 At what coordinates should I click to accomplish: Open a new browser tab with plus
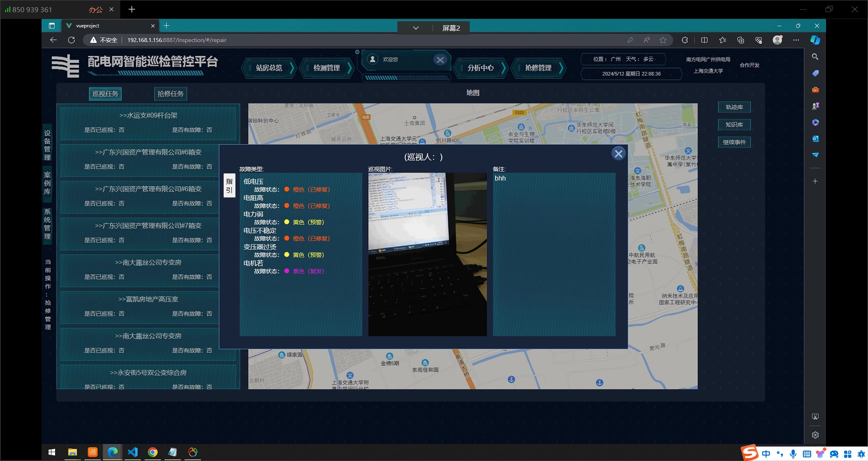point(166,26)
